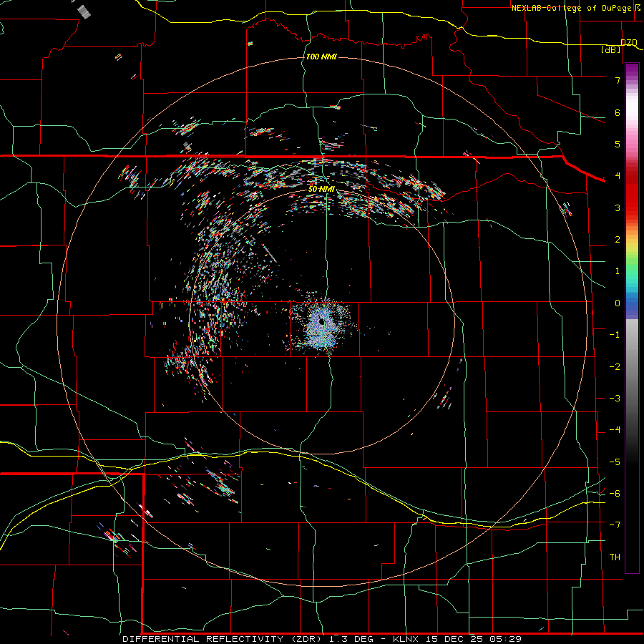Click the NEXLAB-College of DuPage label

click(571, 8)
